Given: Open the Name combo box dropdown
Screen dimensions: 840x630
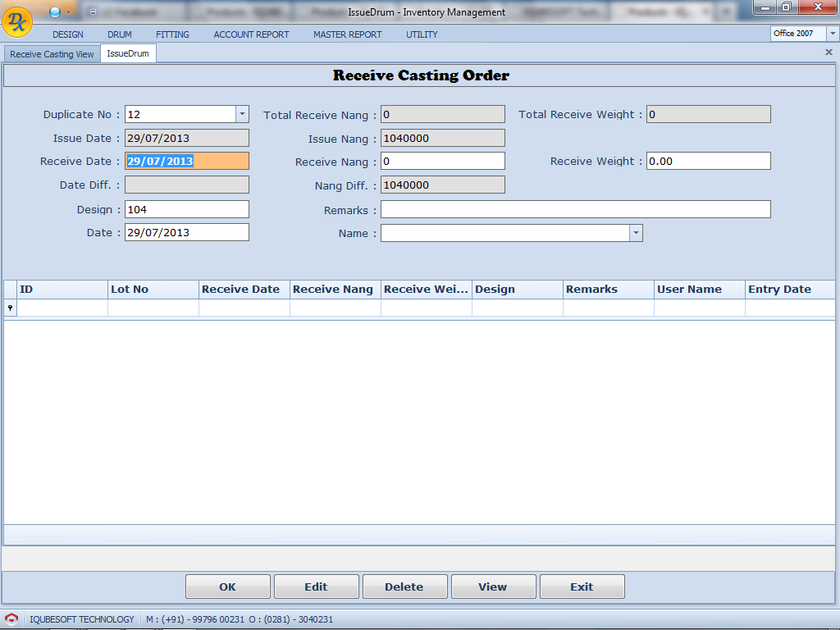Looking at the screenshot, I should pos(636,234).
